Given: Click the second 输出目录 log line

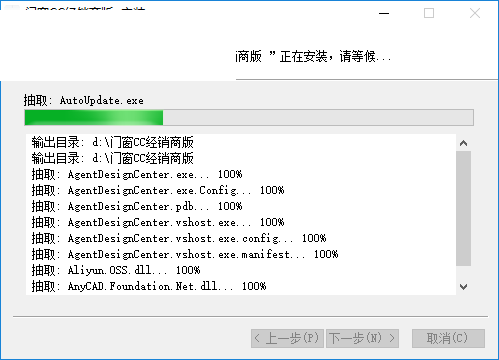Looking at the screenshot, I should coord(112,158).
